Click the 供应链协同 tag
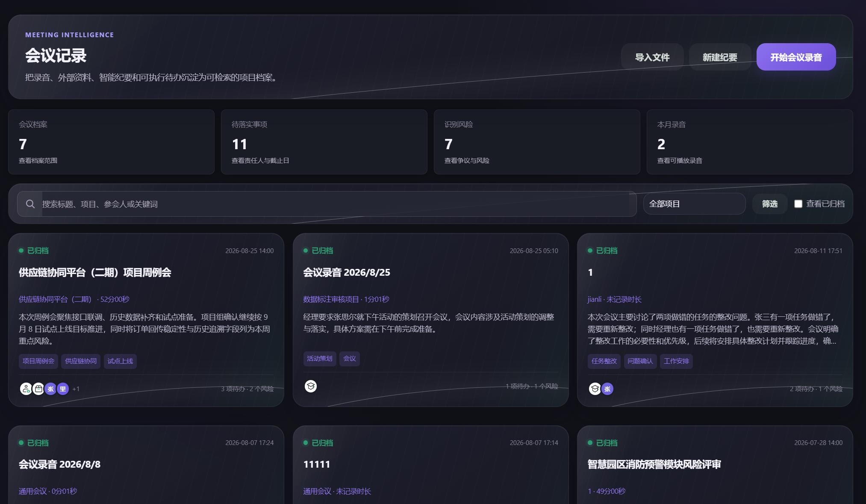 tap(81, 361)
